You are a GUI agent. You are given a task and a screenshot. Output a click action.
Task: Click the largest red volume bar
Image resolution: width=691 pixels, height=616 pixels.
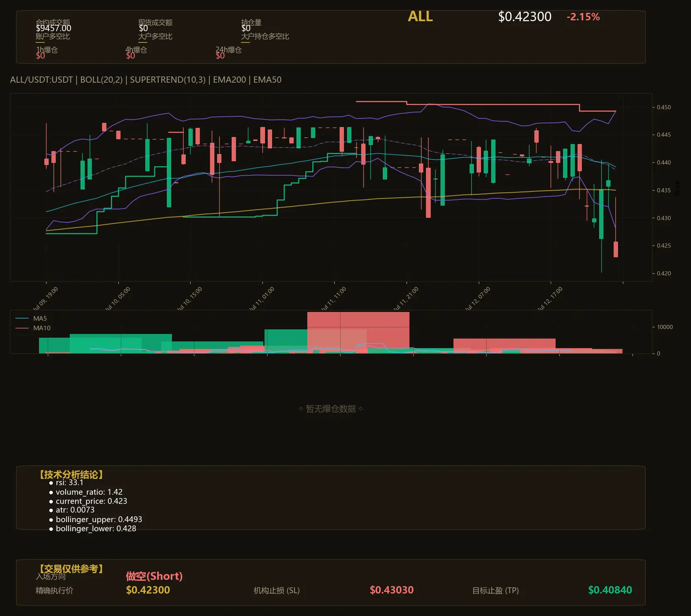tap(358, 333)
